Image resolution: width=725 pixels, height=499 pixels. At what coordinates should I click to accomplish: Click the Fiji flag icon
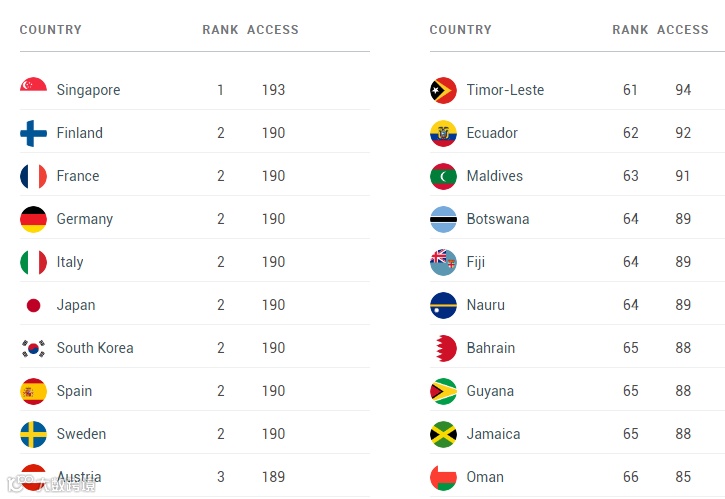443,262
